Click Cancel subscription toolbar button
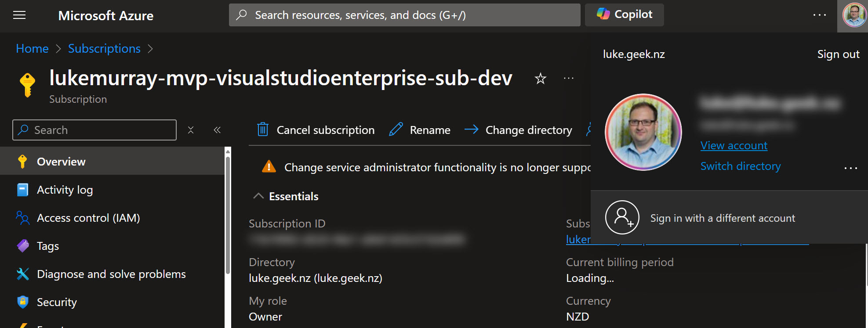Viewport: 868px width, 328px height. 316,130
